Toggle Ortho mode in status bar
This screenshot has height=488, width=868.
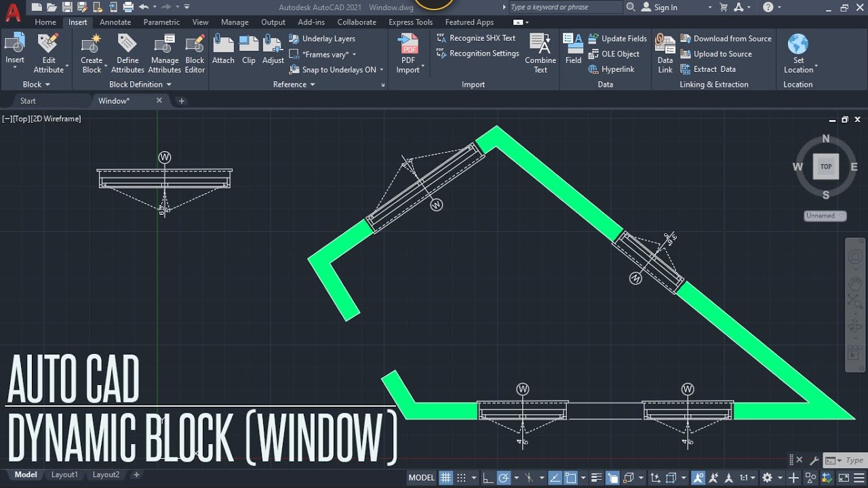point(488,477)
